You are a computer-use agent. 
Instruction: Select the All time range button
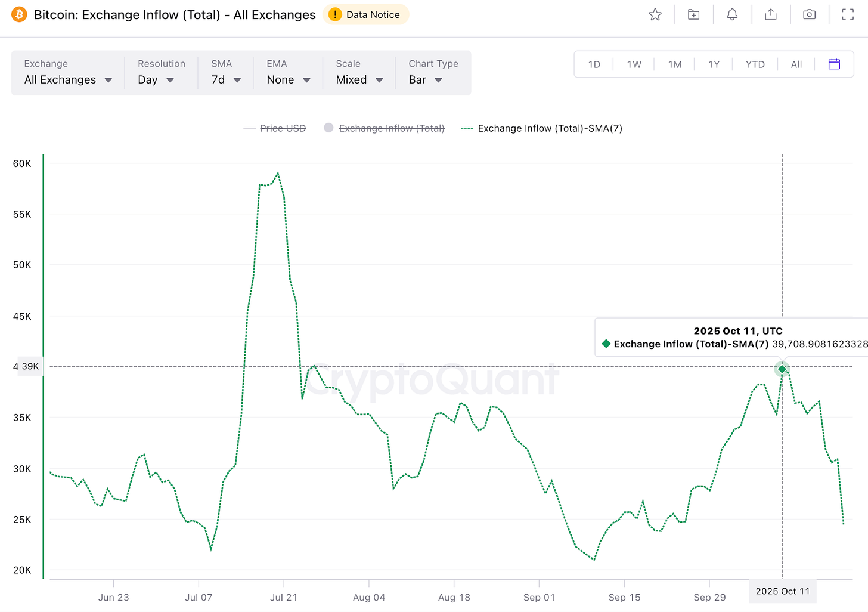point(796,64)
